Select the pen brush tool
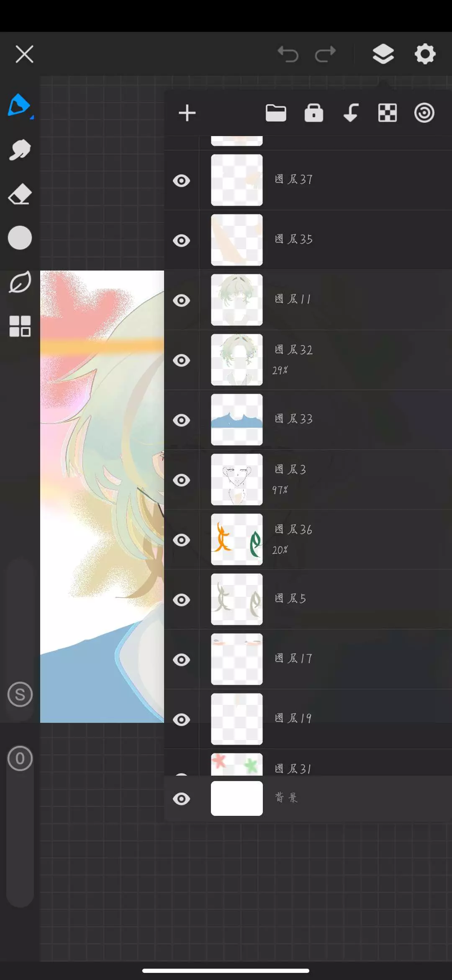This screenshot has width=452, height=980. [x=19, y=106]
